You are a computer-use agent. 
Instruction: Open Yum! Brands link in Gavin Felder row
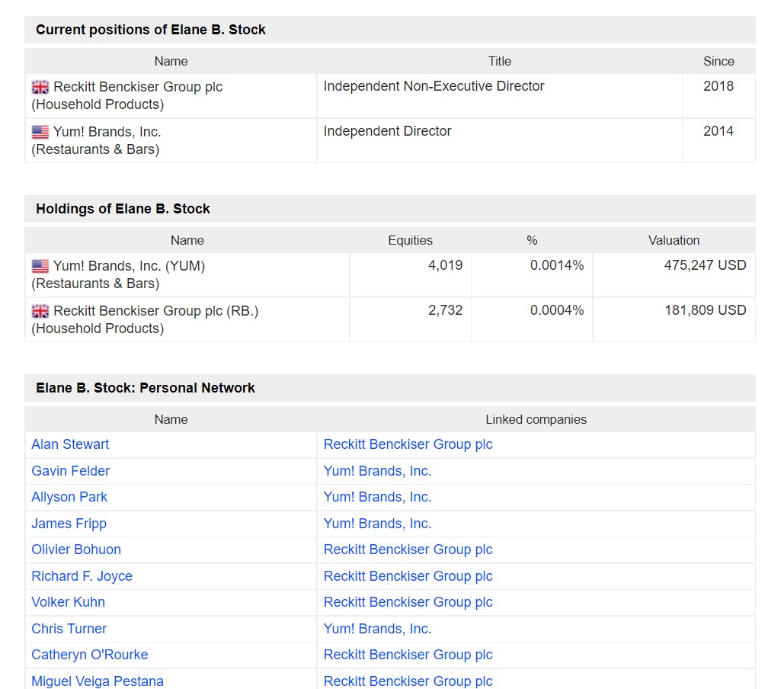coord(377,470)
